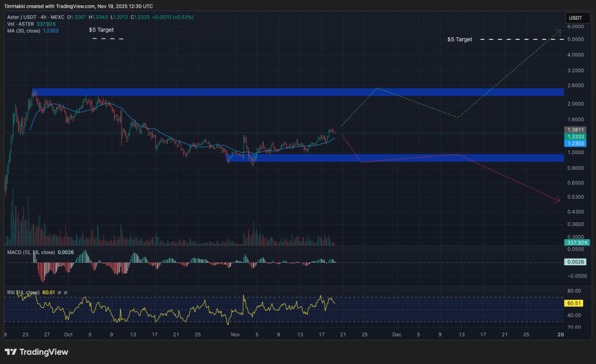Click the $5 Target text annotation
Viewport: 596px width, 364px height.
pos(101,30)
